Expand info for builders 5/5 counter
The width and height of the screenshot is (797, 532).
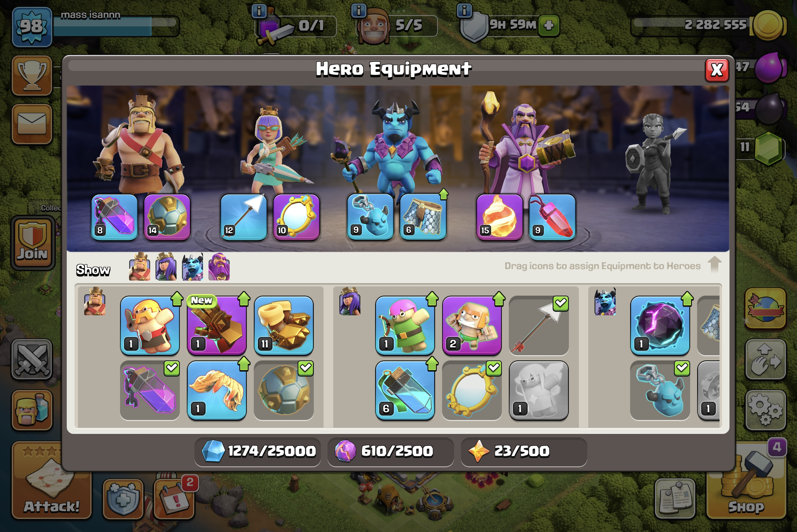(x=358, y=10)
